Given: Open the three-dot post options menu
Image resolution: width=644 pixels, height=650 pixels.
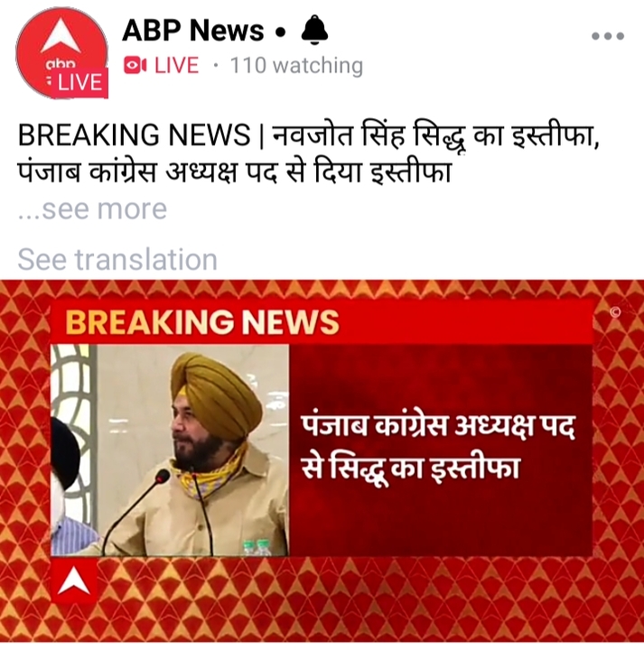Looking at the screenshot, I should pyautogui.click(x=608, y=36).
